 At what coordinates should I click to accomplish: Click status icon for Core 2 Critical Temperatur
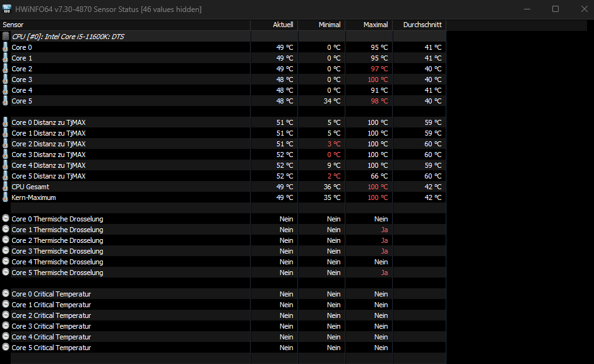(x=6, y=315)
